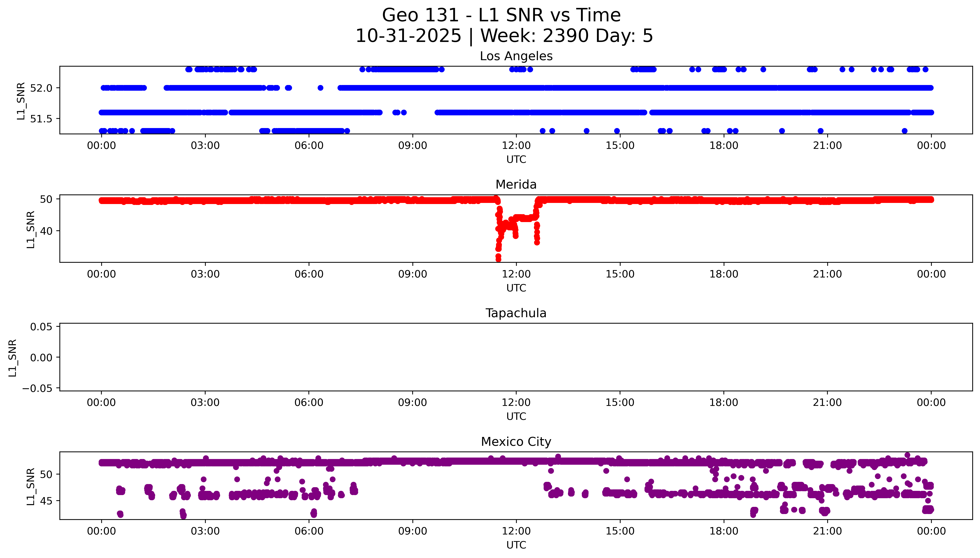
Task: Click the 21:00 tick label under Mexico City plot
Action: pos(827,531)
